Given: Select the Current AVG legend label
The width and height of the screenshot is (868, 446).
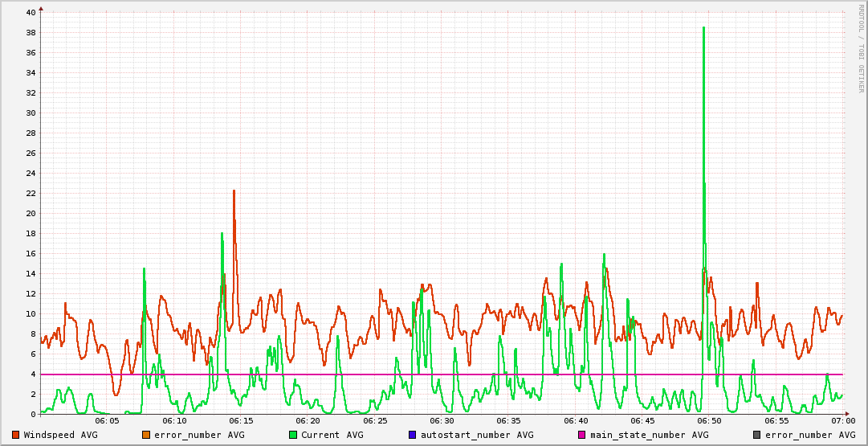Looking at the screenshot, I should (x=332, y=435).
